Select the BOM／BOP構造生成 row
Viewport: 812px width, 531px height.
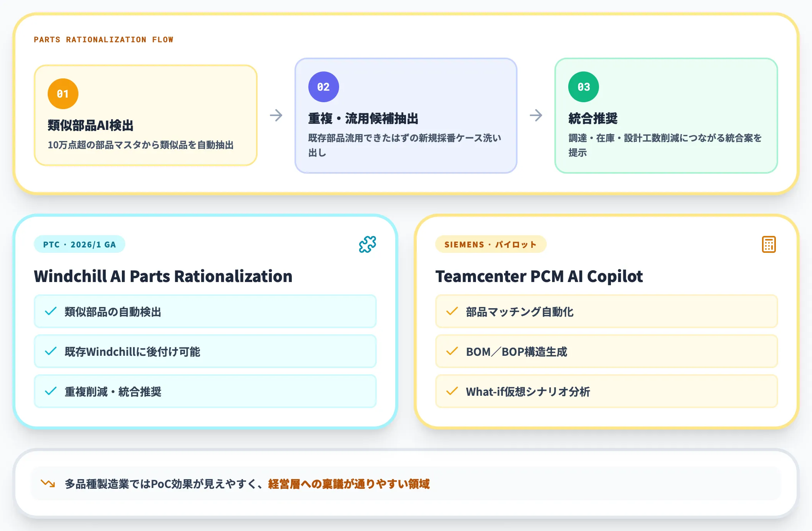pyautogui.click(x=607, y=351)
